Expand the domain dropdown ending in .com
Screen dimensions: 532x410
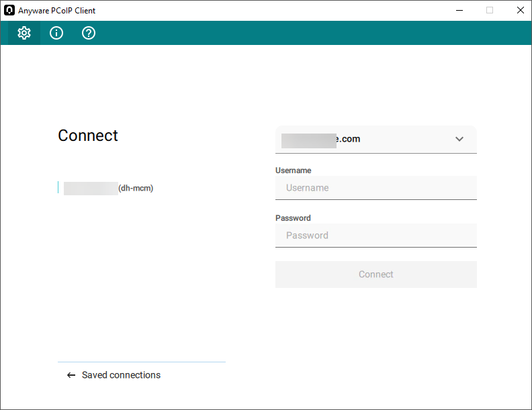376,140
